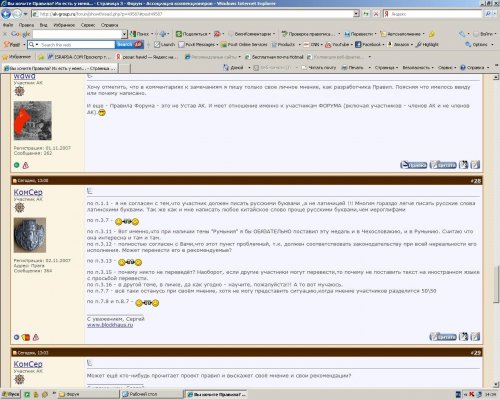Click the Печать printer icon
This screenshot has height=400, width=500.
pos(344,68)
